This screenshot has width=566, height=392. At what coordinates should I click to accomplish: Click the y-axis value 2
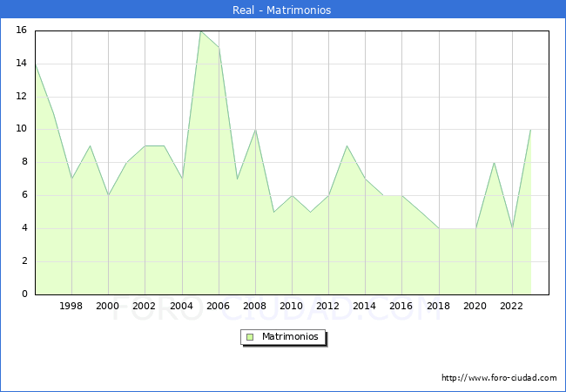[24, 260]
